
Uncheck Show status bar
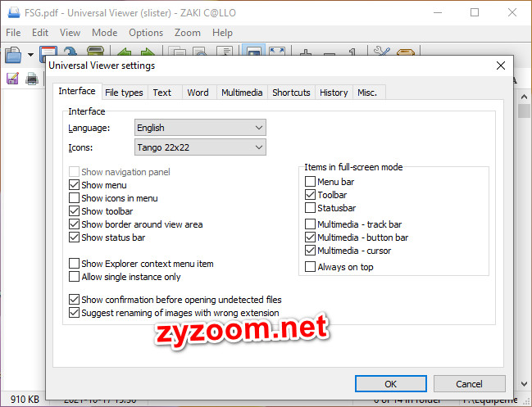coord(74,237)
